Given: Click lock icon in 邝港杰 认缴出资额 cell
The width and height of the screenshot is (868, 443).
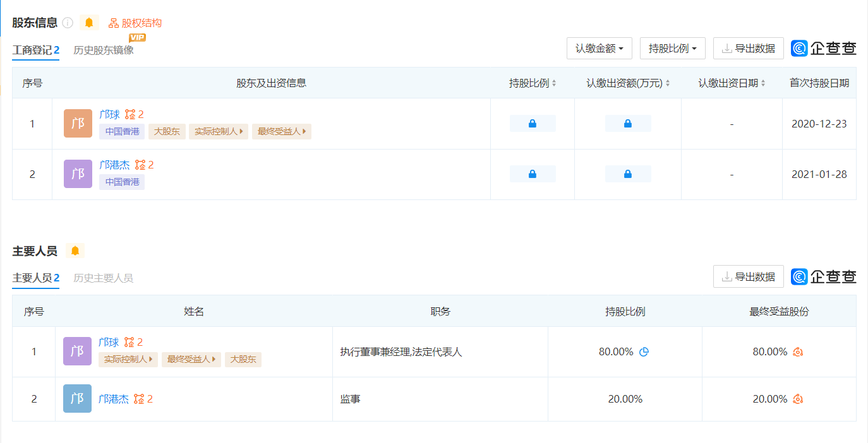Looking at the screenshot, I should [x=627, y=174].
